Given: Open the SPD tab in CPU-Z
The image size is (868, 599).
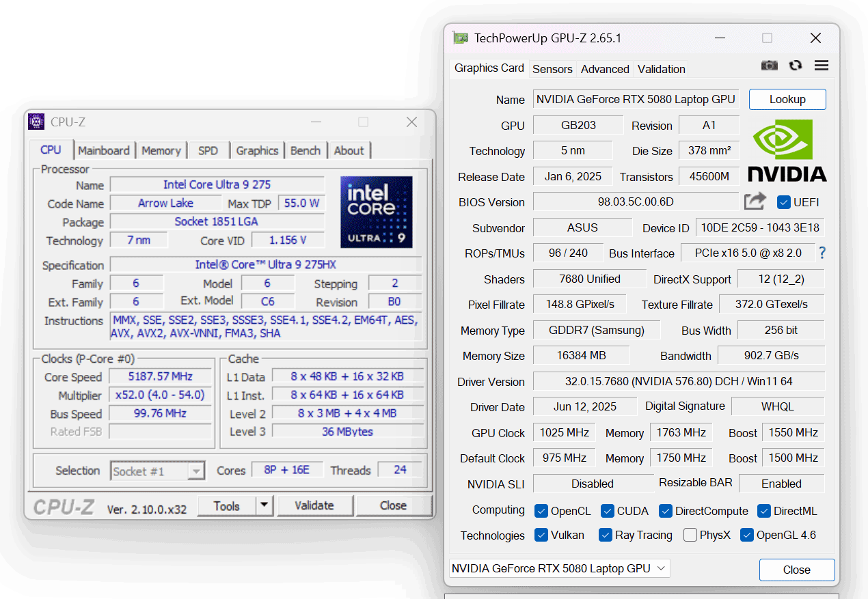Looking at the screenshot, I should pos(208,150).
